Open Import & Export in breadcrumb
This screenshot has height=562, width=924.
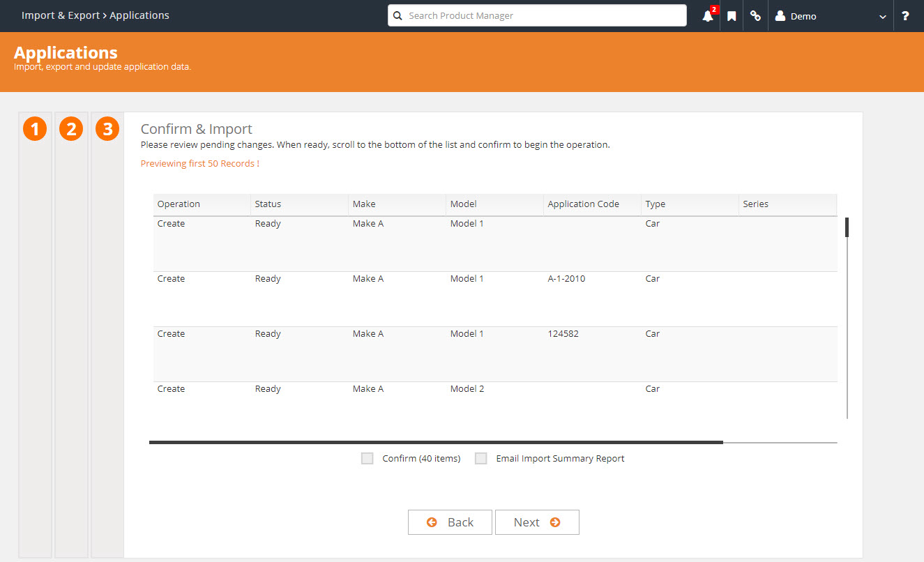[x=61, y=15]
